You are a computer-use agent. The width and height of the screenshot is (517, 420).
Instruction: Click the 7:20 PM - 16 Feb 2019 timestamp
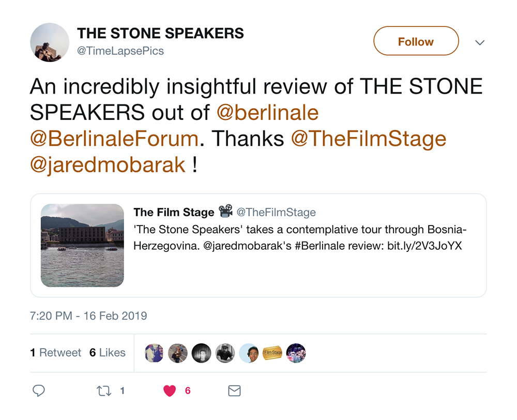(x=88, y=316)
